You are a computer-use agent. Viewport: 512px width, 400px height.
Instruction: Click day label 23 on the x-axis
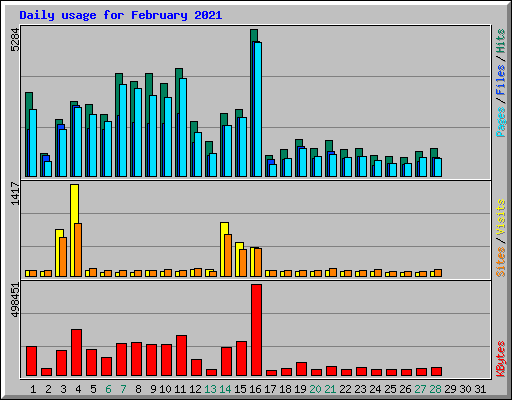click(360, 389)
